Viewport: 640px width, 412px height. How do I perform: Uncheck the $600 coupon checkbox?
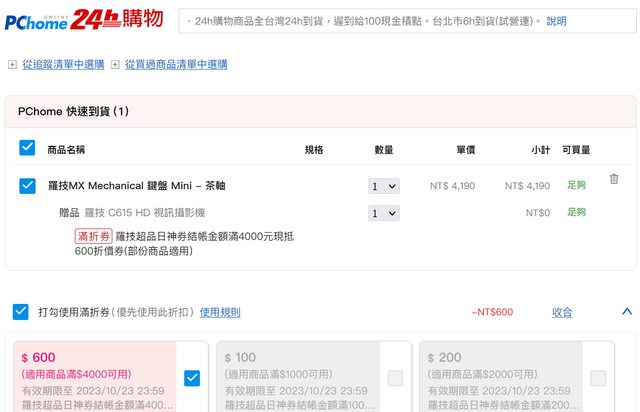coord(192,378)
